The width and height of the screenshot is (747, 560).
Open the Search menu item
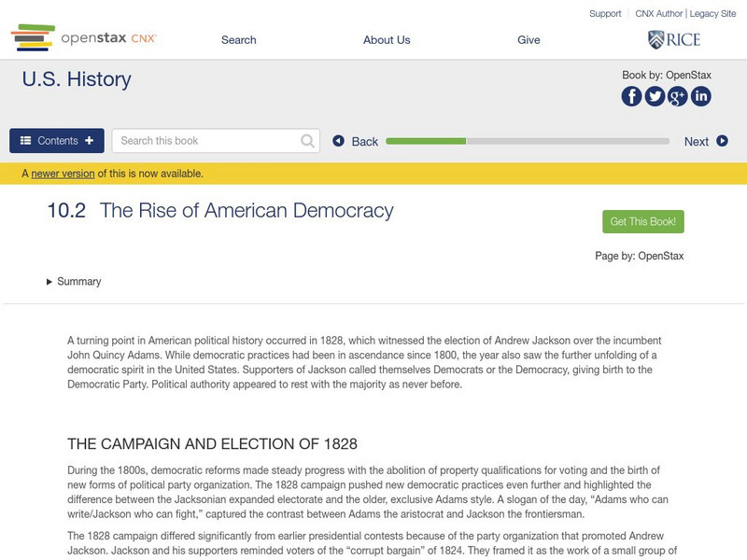pos(238,39)
